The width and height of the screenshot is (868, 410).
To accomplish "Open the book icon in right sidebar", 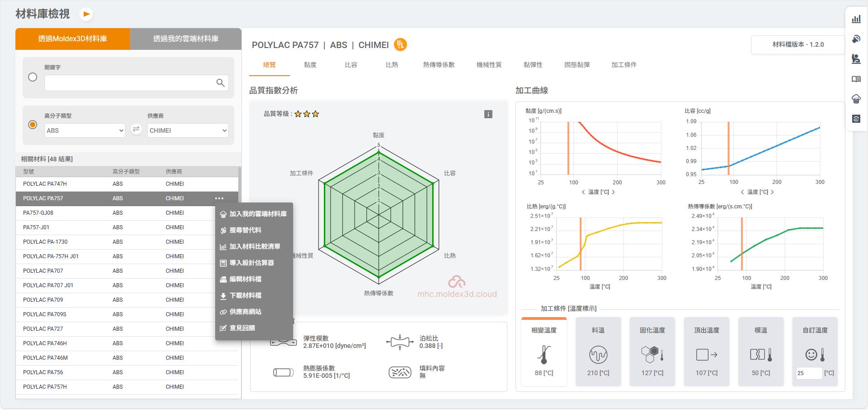I will pos(856,79).
